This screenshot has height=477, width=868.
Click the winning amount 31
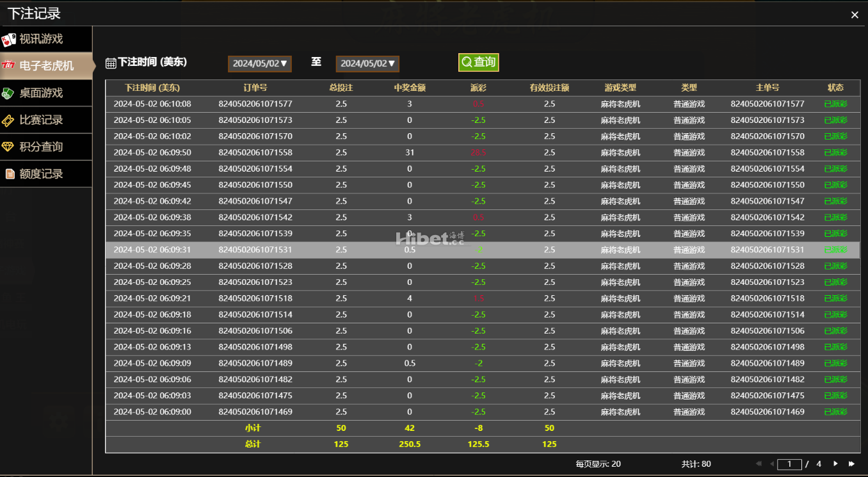[x=410, y=152]
